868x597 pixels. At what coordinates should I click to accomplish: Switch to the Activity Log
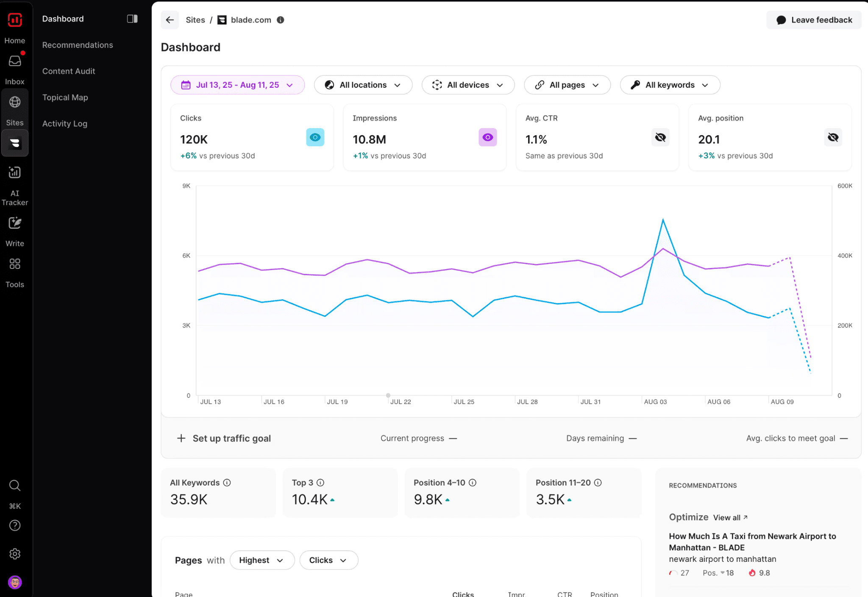pyautogui.click(x=64, y=123)
